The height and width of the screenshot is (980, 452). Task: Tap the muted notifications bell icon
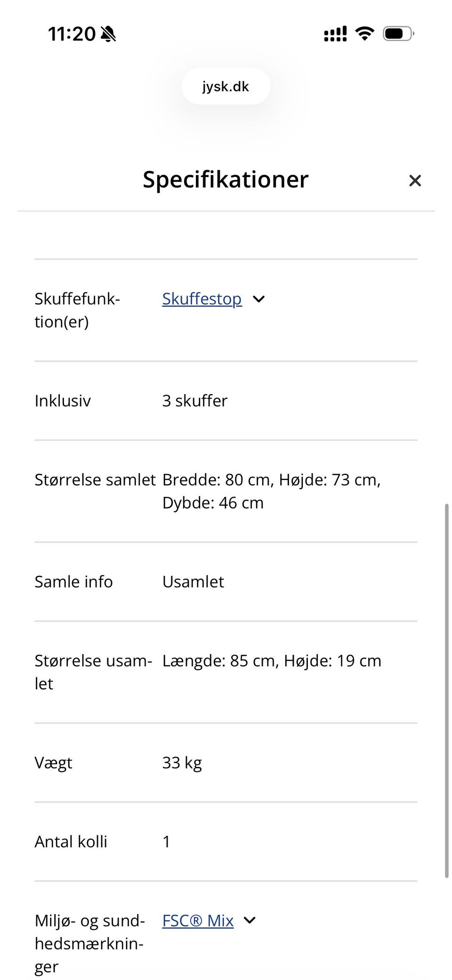point(109,33)
